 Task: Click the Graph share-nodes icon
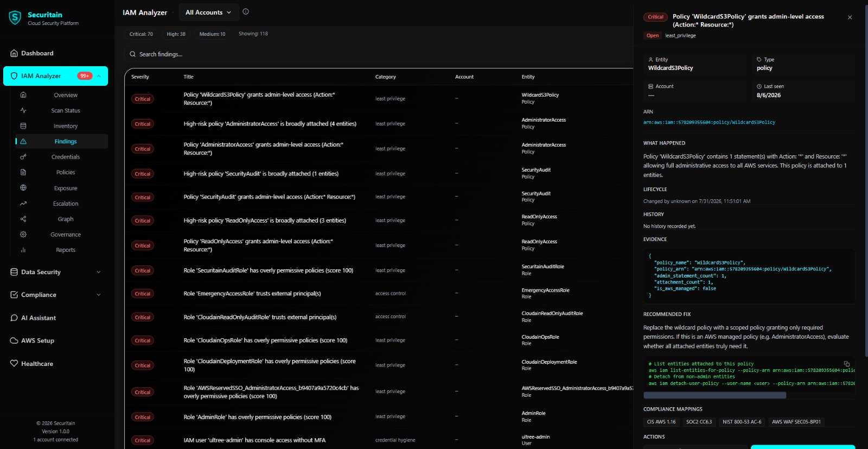pos(23,219)
